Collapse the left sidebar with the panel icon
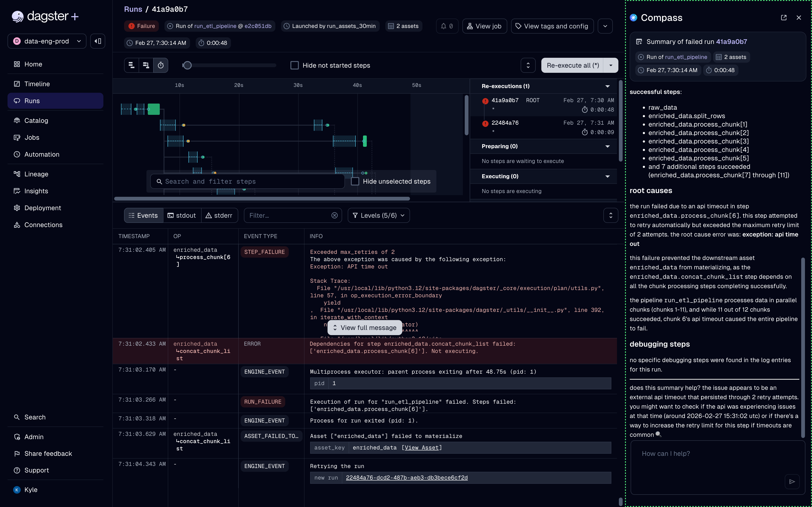This screenshot has width=812, height=507. coord(98,41)
